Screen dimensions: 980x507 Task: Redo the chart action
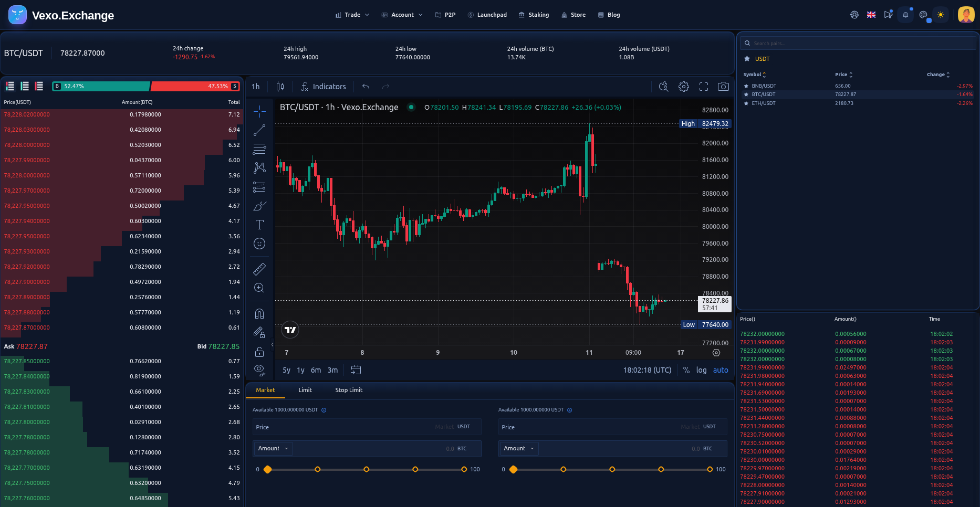pos(385,87)
